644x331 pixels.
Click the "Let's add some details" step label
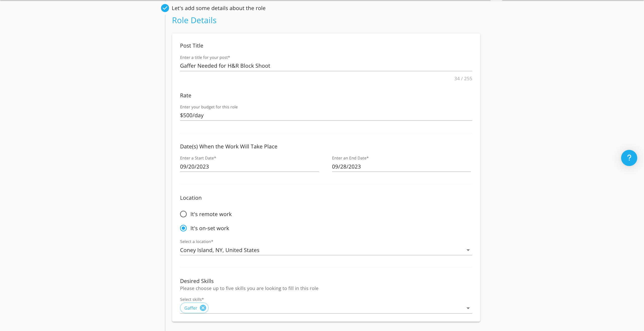coord(218,8)
